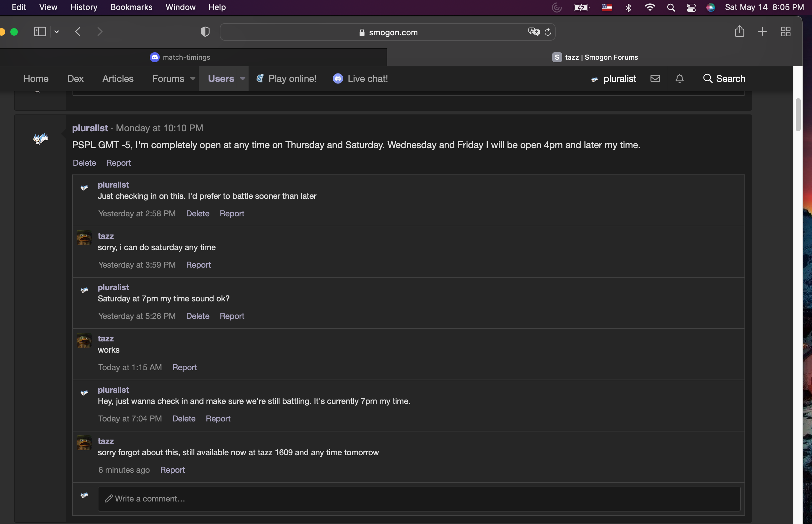This screenshot has width=812, height=524.
Task: Expand the Forums dropdown arrow
Action: coord(193,79)
